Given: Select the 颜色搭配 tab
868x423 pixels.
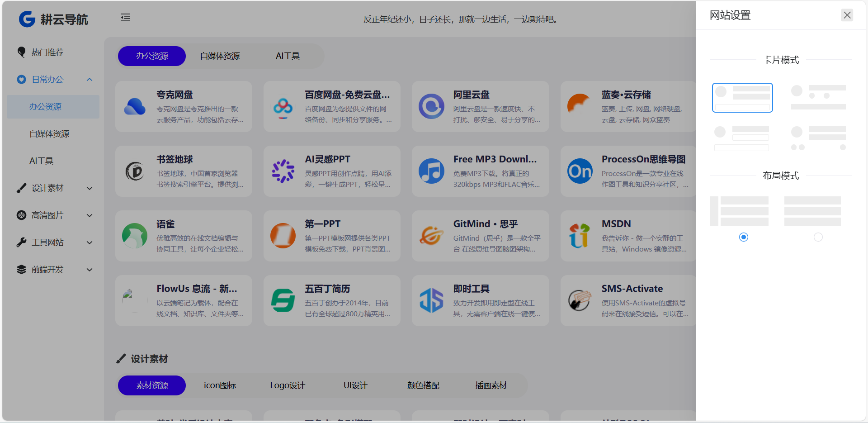Looking at the screenshot, I should click(423, 385).
